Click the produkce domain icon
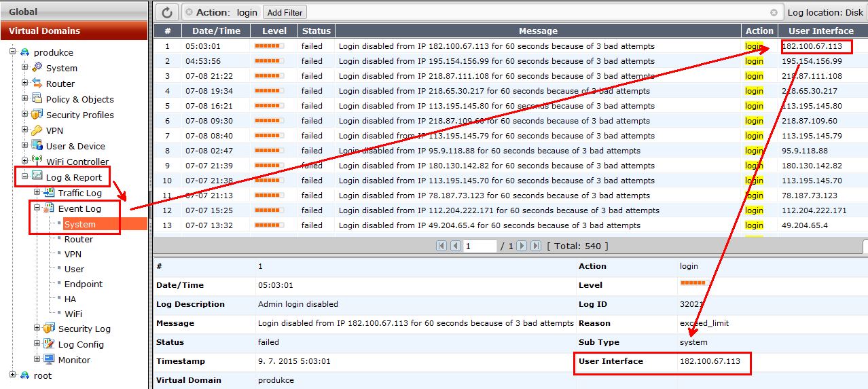868x389 pixels. pos(25,52)
